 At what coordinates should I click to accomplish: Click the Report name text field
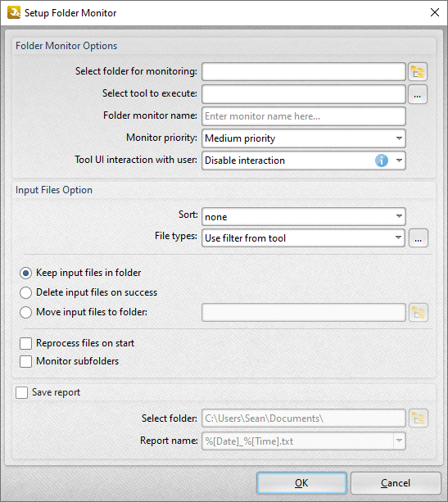point(298,441)
